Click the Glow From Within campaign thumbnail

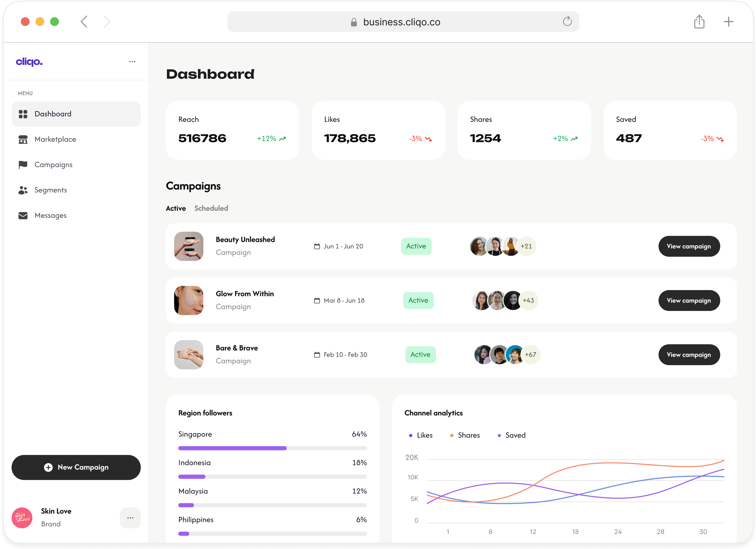188,300
